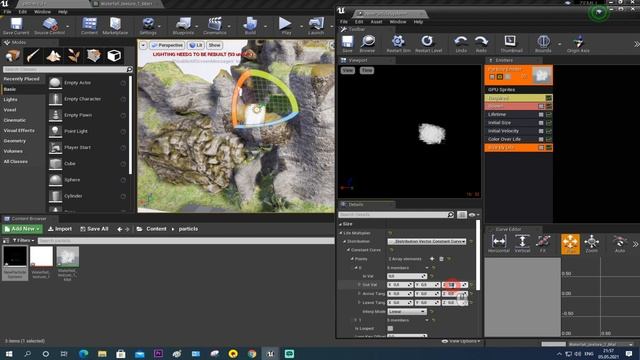Click the Thumbnail button in the Cascade toolbar

pos(511,44)
